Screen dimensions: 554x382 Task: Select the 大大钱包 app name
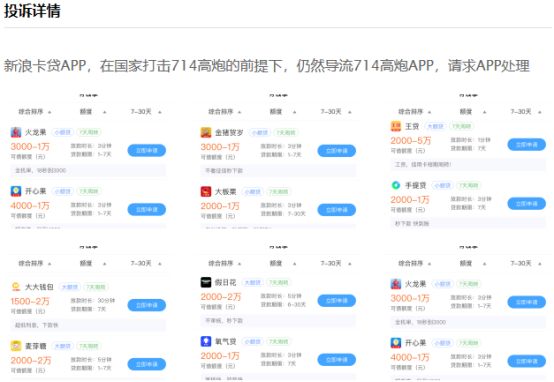click(x=39, y=287)
